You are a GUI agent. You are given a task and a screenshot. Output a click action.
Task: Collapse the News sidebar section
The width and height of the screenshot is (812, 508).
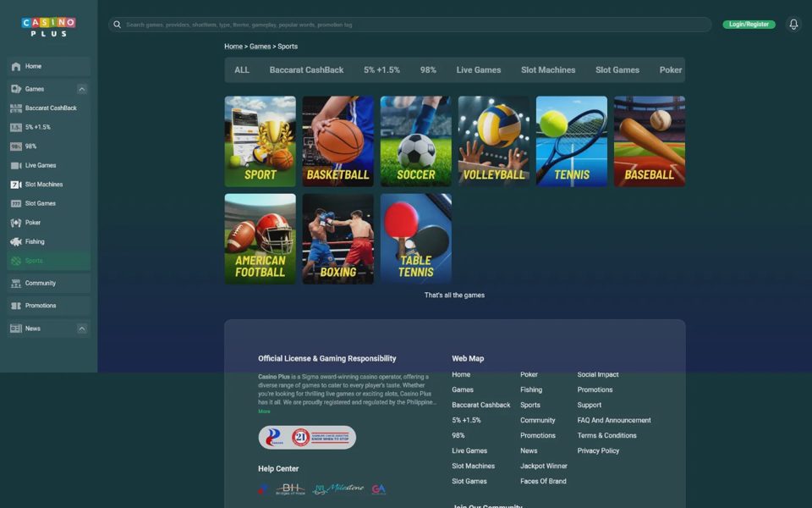click(x=82, y=329)
